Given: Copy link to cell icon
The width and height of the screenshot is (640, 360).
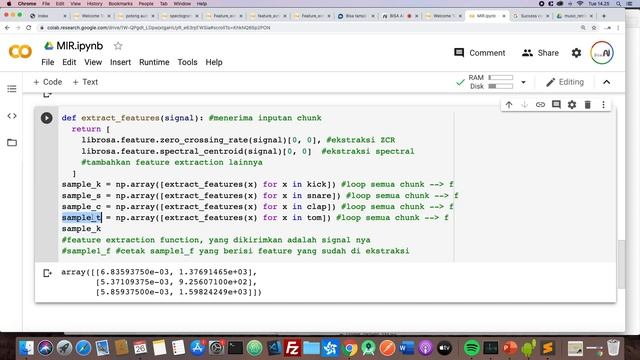Looking at the screenshot, I should (540, 105).
